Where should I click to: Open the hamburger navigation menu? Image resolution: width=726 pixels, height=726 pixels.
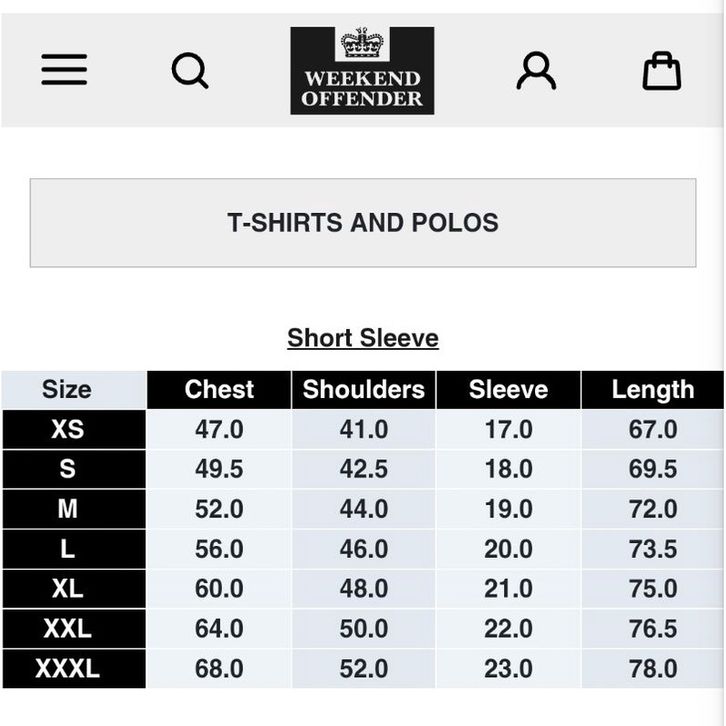point(64,70)
